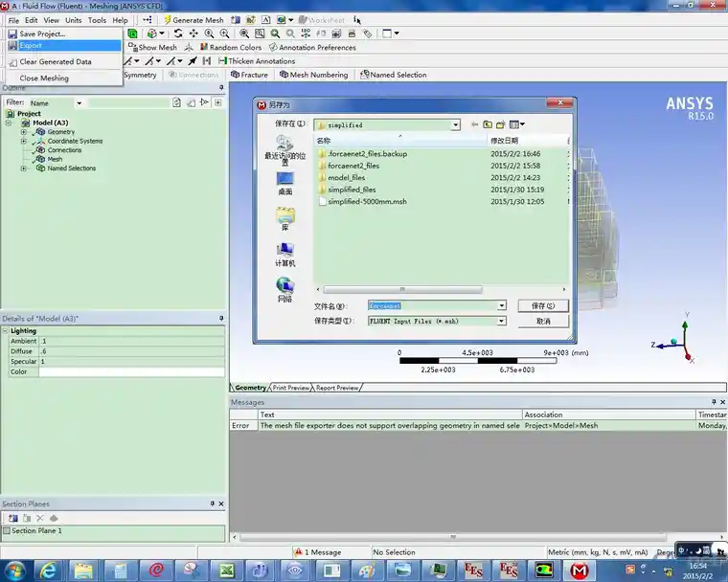Toggle the Show Mesh button
Screen dimensions: 728x582
click(152, 47)
